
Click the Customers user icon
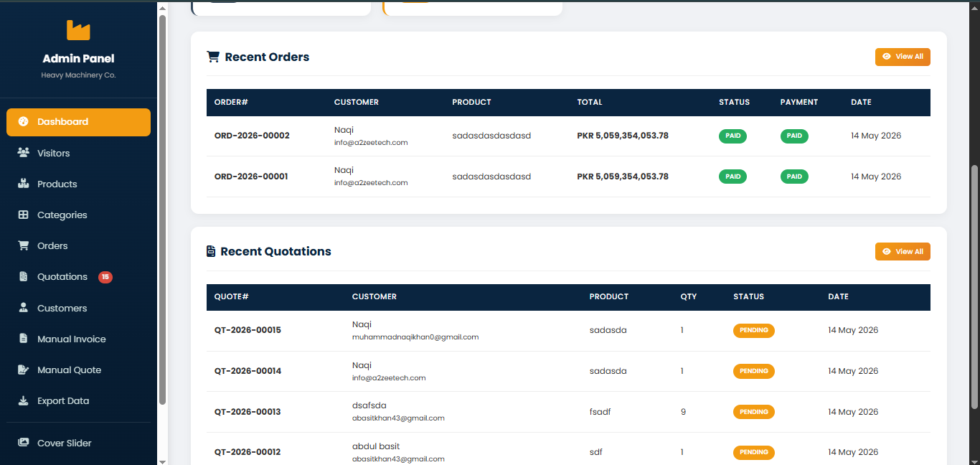(x=23, y=308)
